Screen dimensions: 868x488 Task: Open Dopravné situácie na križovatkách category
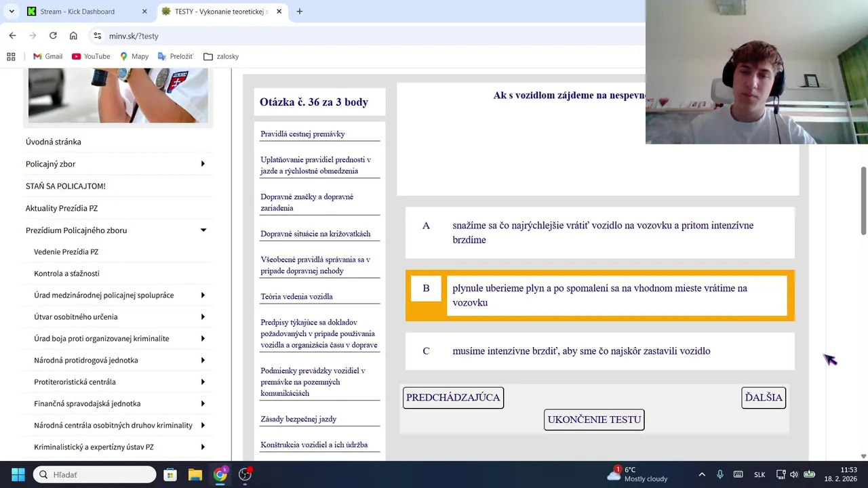[316, 234]
